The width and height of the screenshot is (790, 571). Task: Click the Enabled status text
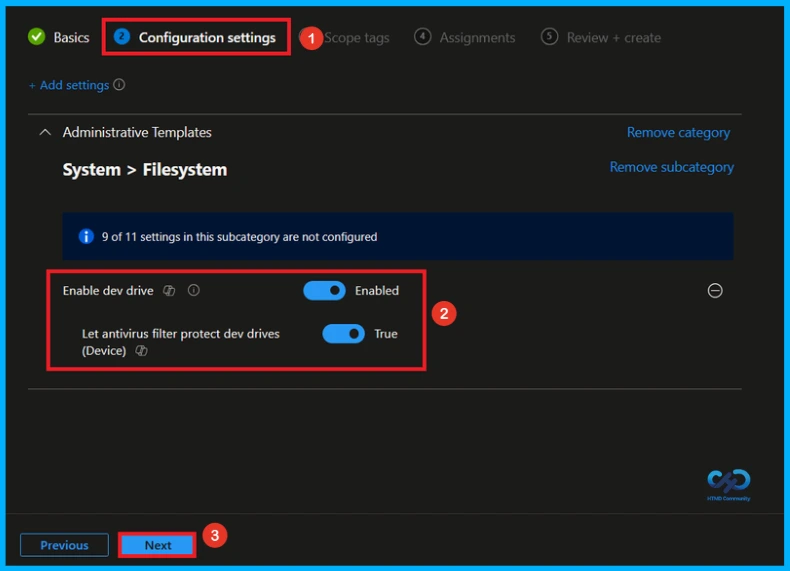coord(377,291)
